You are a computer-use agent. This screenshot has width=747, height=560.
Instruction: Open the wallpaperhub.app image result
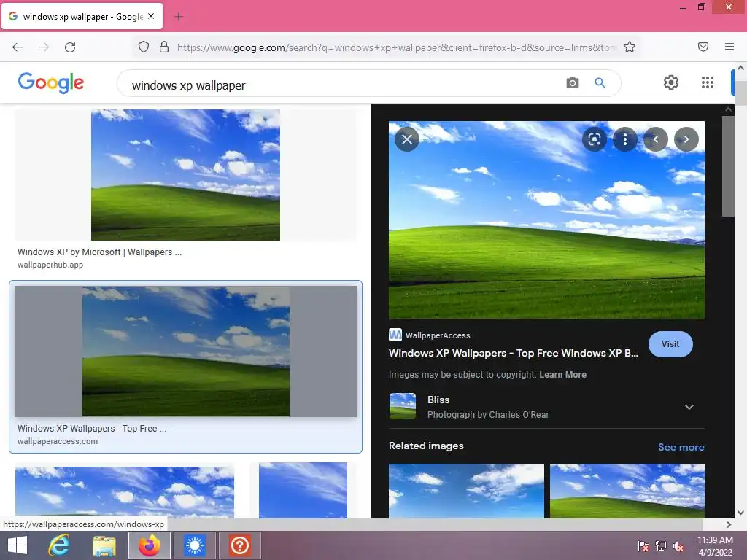click(x=185, y=175)
